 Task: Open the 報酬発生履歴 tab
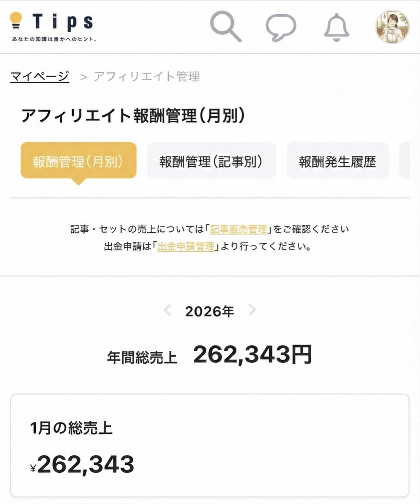click(x=337, y=161)
